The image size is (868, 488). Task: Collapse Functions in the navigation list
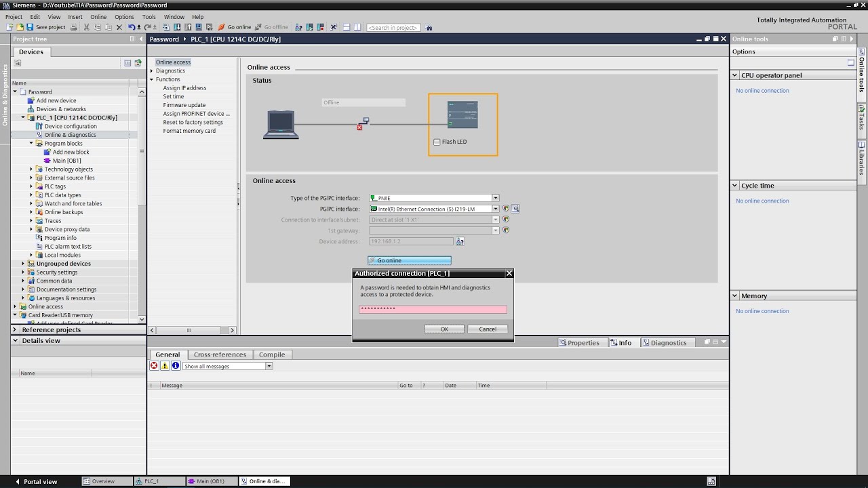152,79
